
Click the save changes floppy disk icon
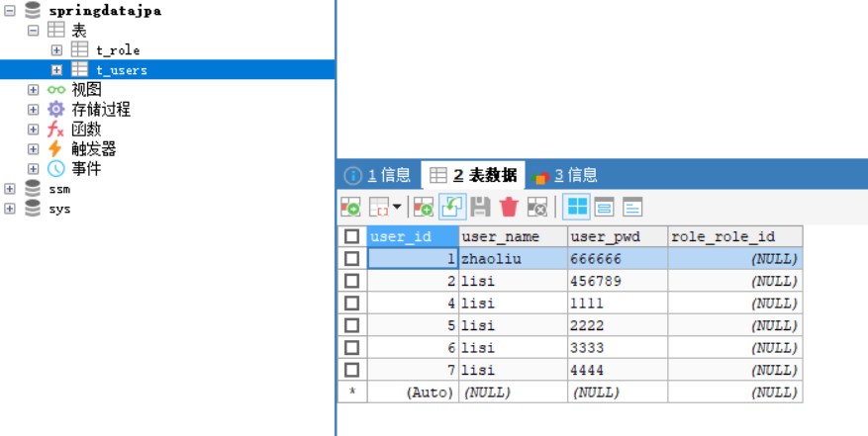click(x=480, y=207)
